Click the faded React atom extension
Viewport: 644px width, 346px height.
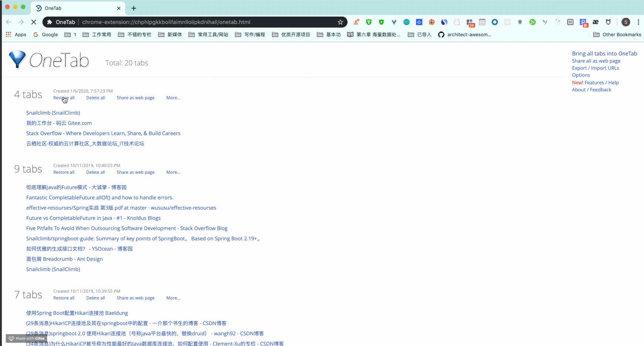[507, 22]
